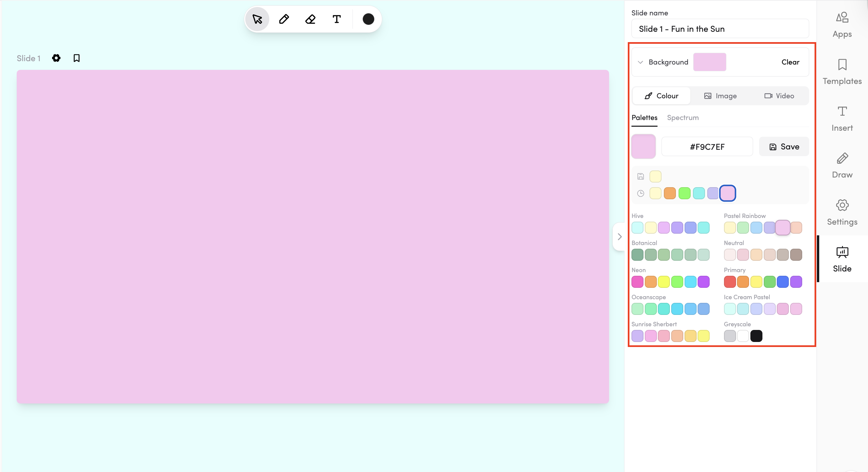Click Save colour button
The width and height of the screenshot is (868, 472).
[783, 147]
